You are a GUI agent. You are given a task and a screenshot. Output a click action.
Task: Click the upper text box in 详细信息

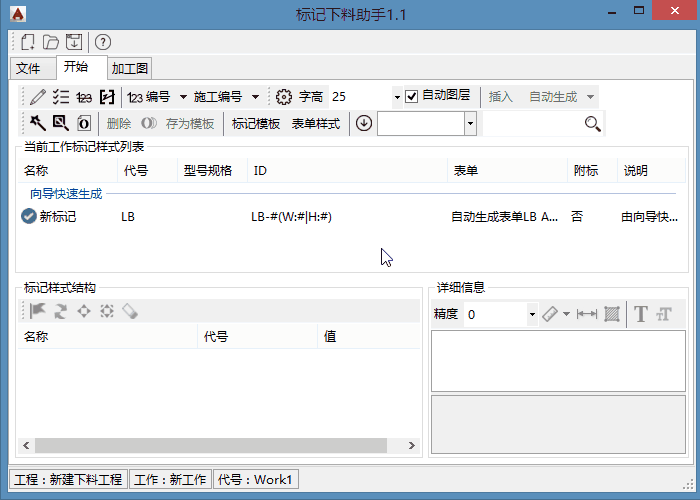pyautogui.click(x=558, y=361)
